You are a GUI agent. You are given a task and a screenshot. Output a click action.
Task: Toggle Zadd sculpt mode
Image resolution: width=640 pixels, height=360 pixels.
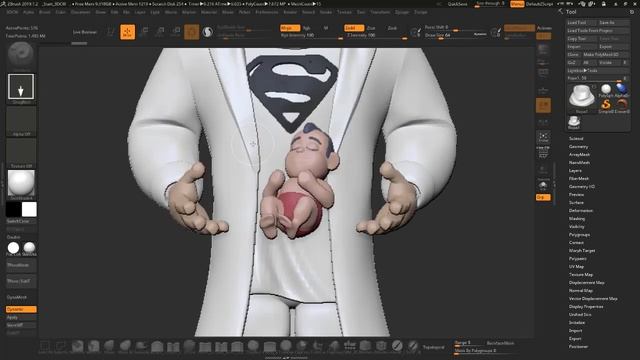coord(353,28)
